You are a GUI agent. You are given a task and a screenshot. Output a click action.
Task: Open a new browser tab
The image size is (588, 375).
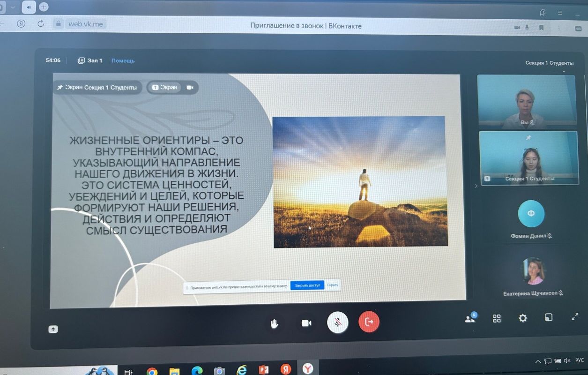point(44,7)
